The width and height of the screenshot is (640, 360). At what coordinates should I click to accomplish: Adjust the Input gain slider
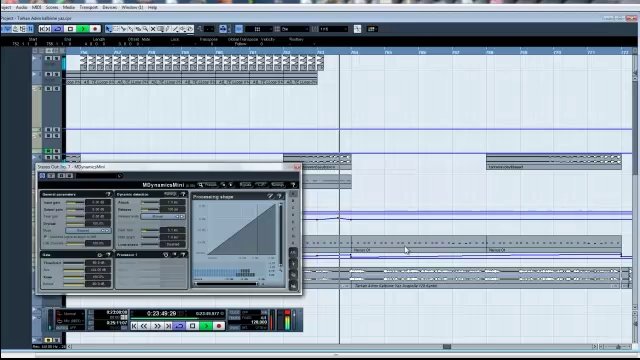(75, 202)
